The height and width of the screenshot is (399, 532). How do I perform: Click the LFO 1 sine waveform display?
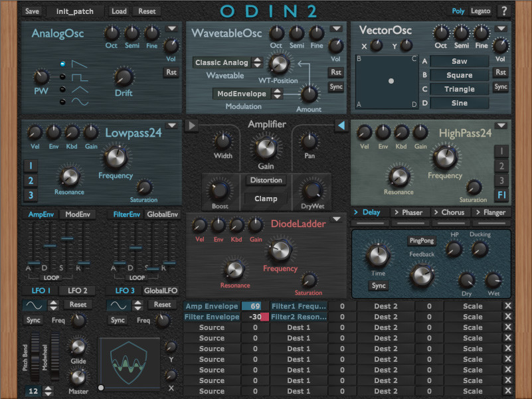(35, 305)
